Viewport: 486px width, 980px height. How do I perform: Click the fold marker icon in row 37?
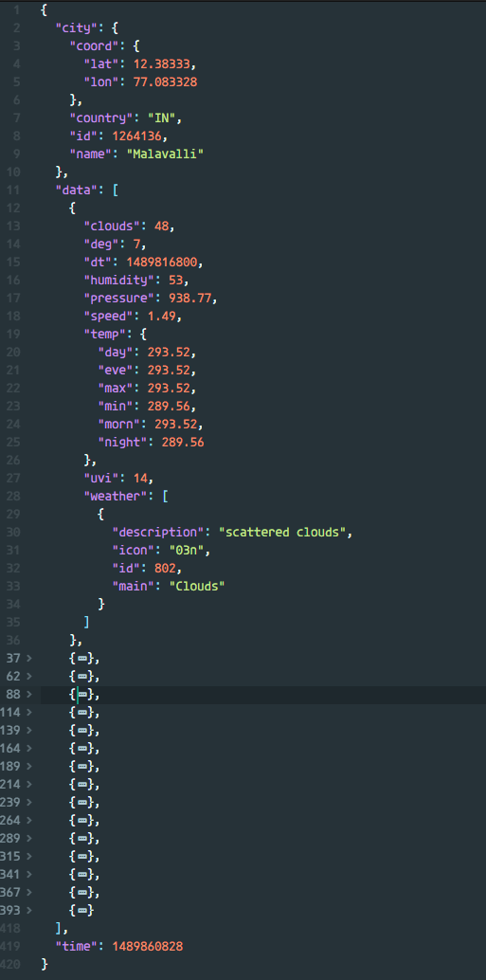point(82,659)
